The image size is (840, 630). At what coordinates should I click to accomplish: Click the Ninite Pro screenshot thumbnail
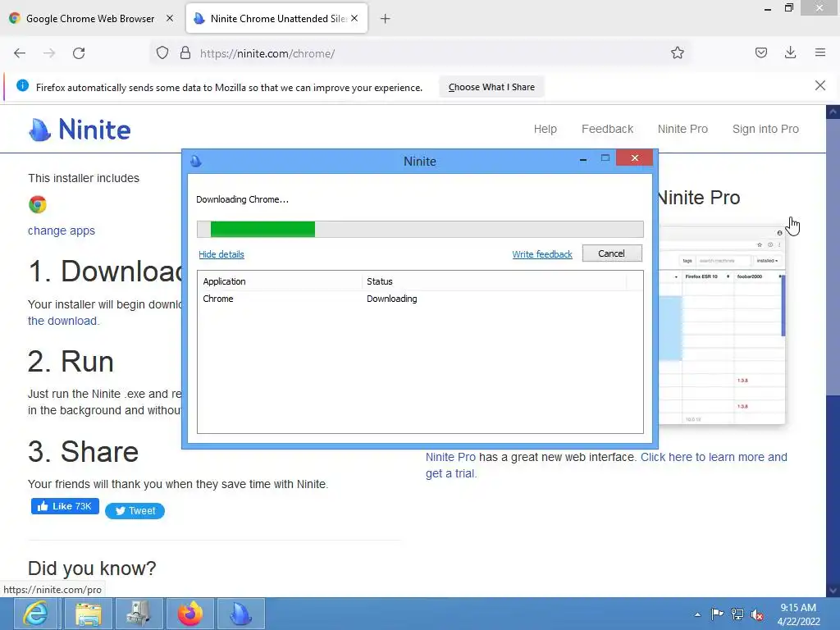[x=722, y=326]
